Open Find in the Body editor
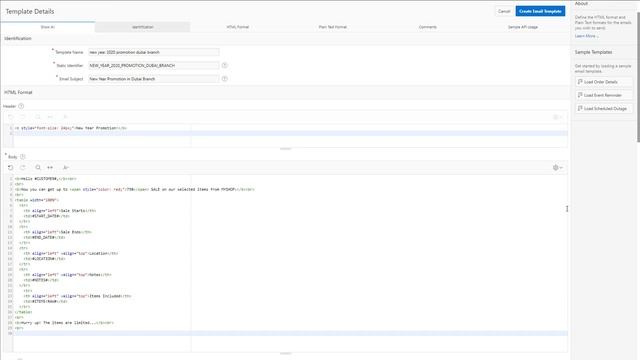The width and height of the screenshot is (640, 360). click(x=38, y=167)
